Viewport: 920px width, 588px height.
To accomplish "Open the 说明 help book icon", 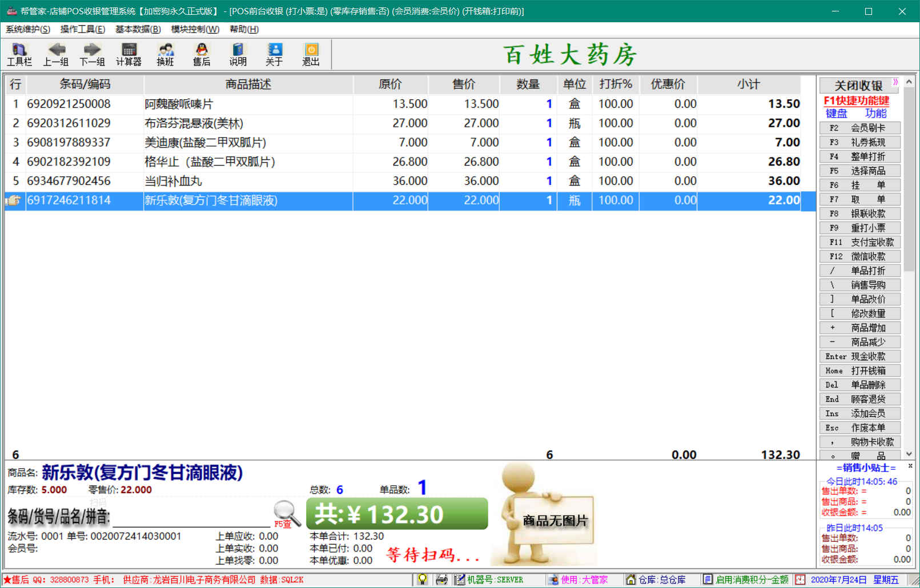I will coord(238,55).
